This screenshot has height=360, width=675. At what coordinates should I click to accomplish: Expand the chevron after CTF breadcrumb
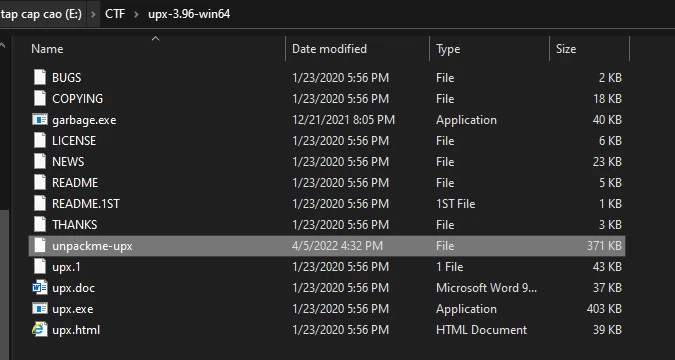(x=137, y=14)
